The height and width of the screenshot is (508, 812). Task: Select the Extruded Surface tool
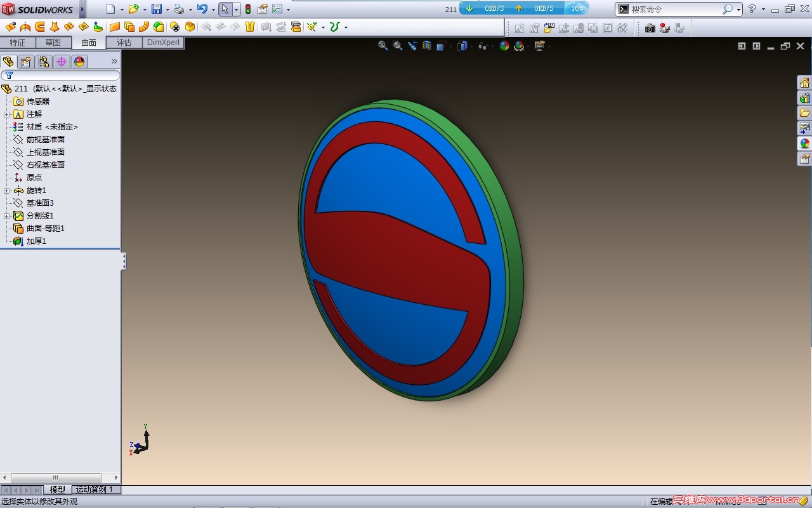[x=11, y=27]
